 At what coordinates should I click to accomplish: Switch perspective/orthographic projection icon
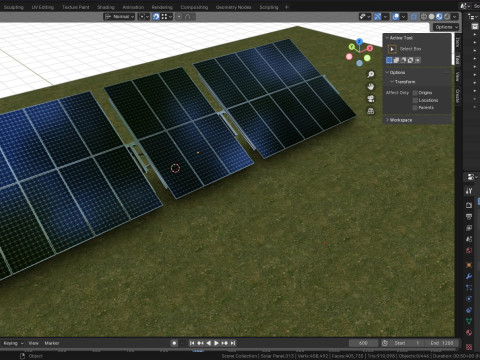(371, 111)
